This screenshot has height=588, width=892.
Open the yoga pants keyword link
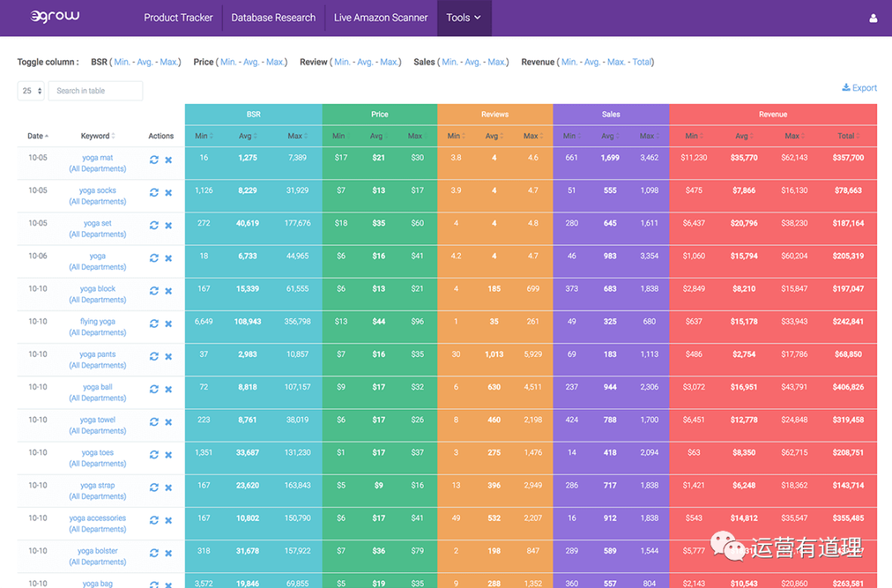97,354
